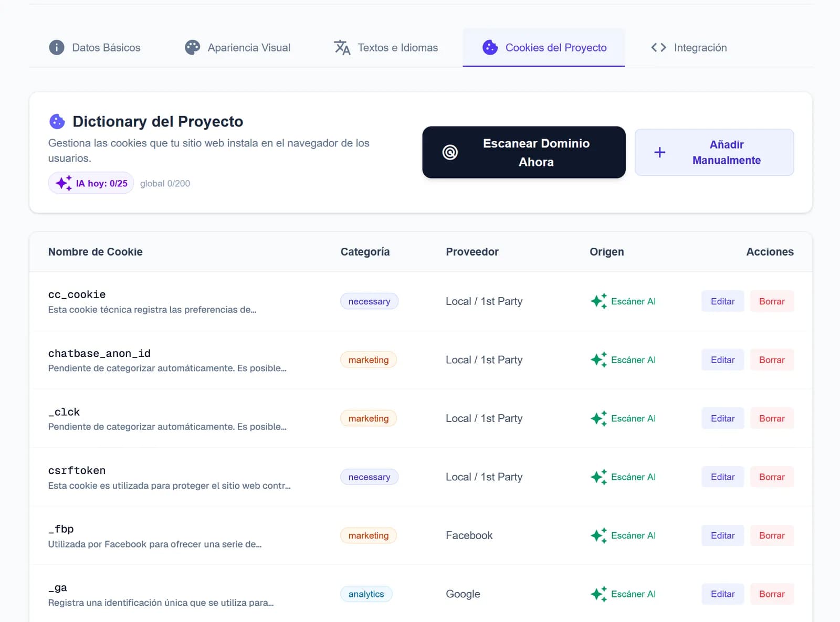The image size is (840, 622).
Task: Start Escanear Dominio Ahora scan
Action: tap(524, 152)
